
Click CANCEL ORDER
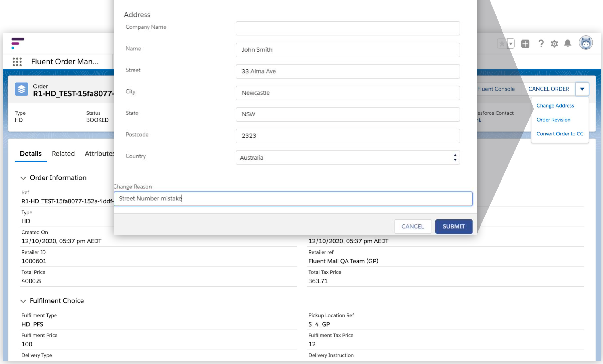point(548,89)
